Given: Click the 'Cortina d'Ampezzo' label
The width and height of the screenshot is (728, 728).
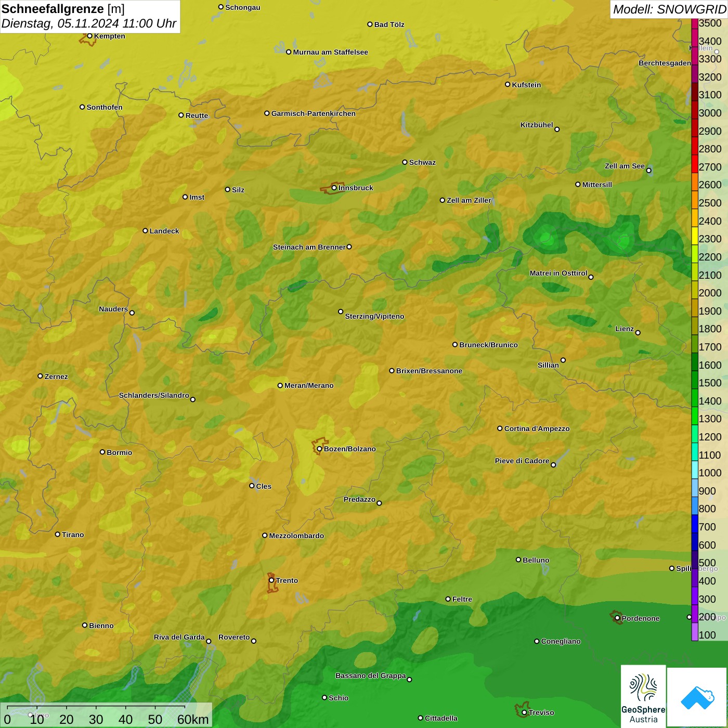Looking at the screenshot, I should (x=537, y=428).
